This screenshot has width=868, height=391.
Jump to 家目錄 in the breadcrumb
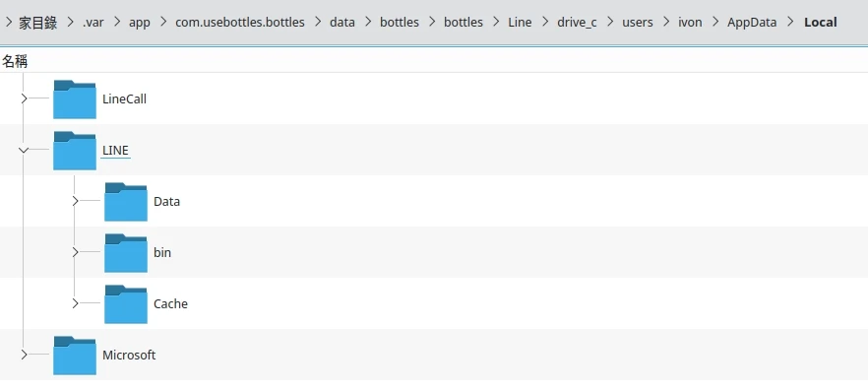click(x=38, y=22)
